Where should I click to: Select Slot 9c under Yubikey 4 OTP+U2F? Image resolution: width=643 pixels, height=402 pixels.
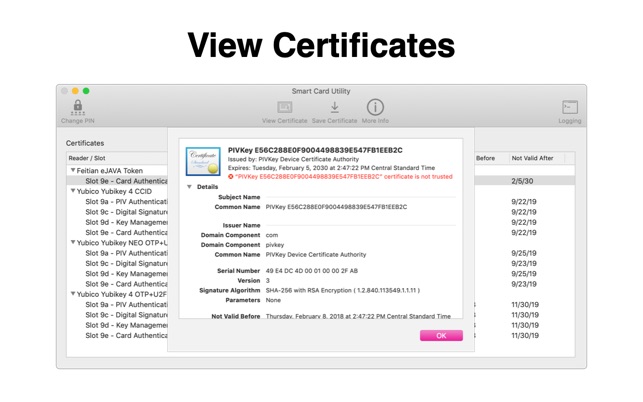[126, 315]
